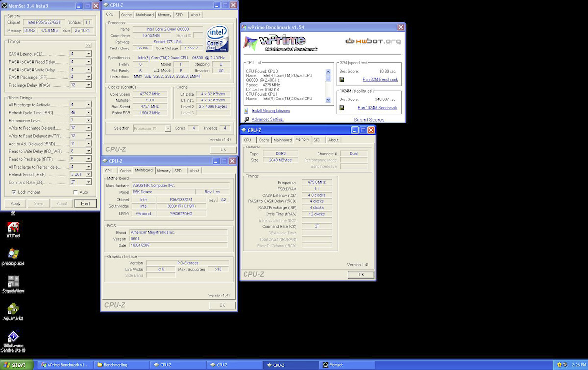Enable the Auto checkbox in MemSet
This screenshot has height=370, width=588.
(x=75, y=192)
